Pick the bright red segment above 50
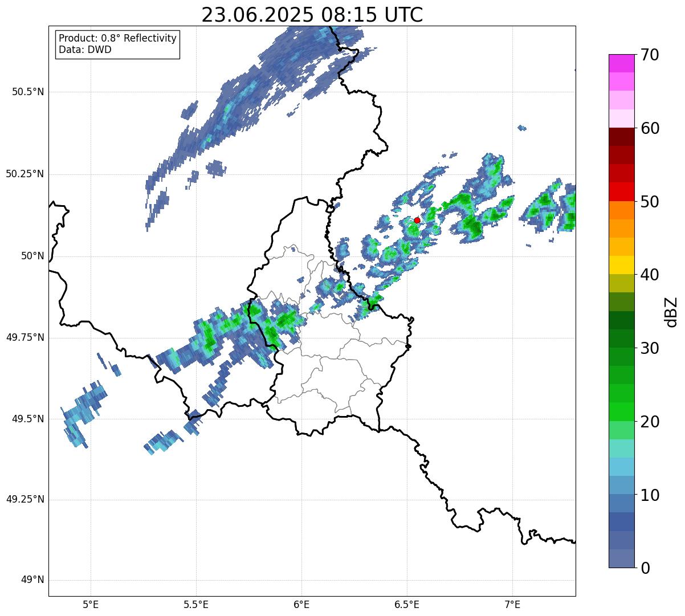This screenshot has height=616, width=685. click(621, 192)
